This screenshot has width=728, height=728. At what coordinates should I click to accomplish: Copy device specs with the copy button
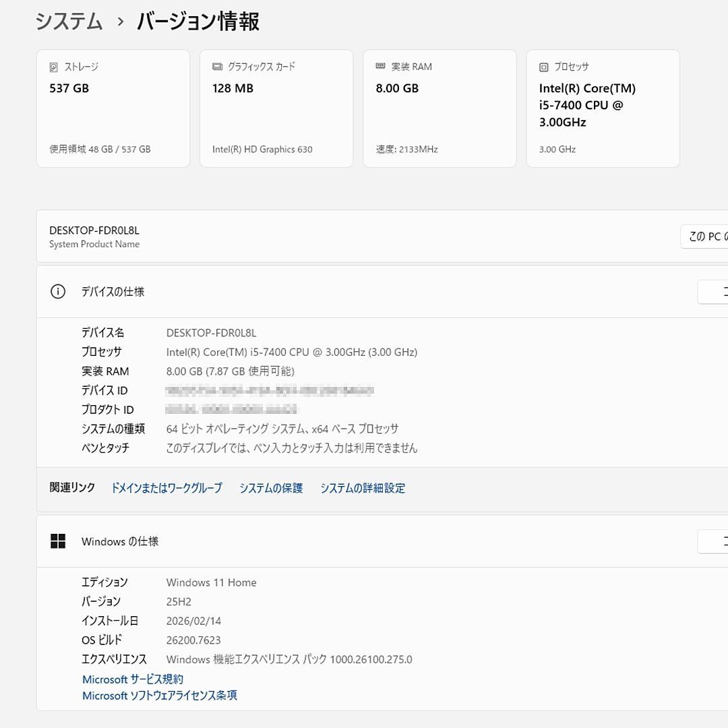[x=712, y=292]
